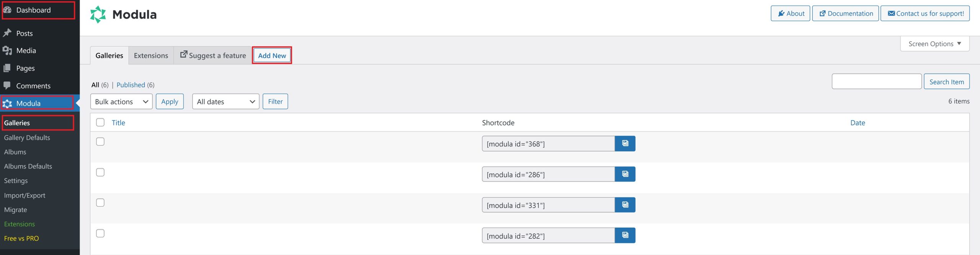Copy the shortcode for modula id 286

(625, 174)
